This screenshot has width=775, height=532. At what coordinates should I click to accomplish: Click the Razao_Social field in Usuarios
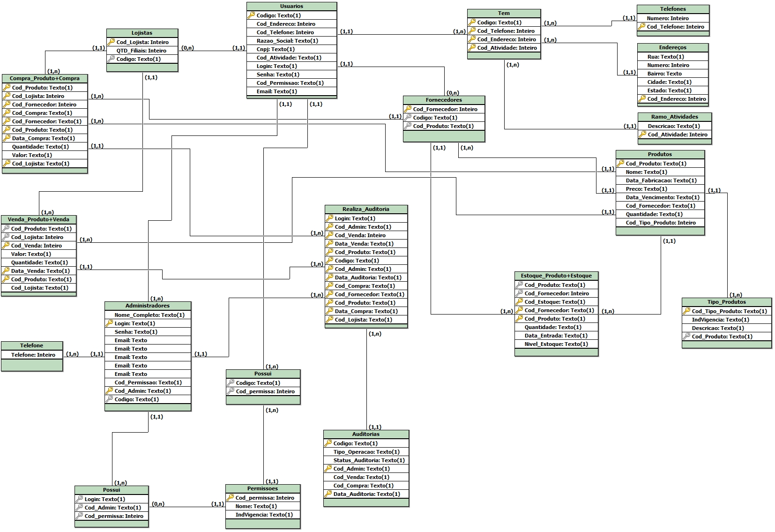tap(287, 41)
